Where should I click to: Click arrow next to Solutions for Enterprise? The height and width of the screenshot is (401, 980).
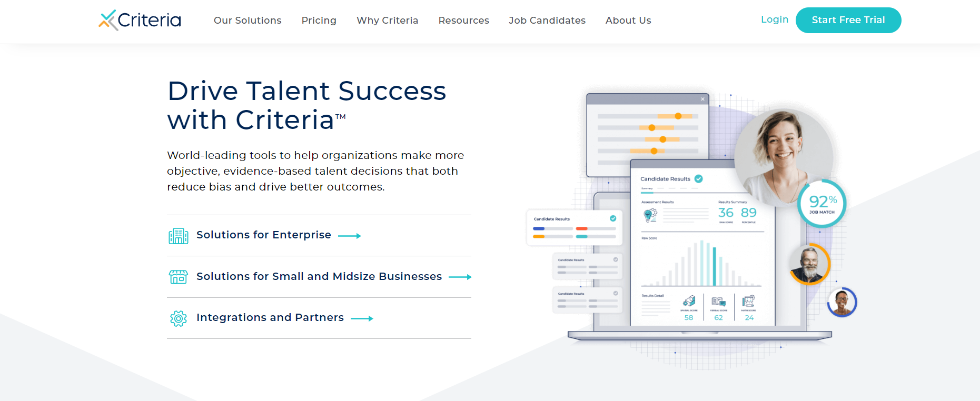click(x=350, y=236)
